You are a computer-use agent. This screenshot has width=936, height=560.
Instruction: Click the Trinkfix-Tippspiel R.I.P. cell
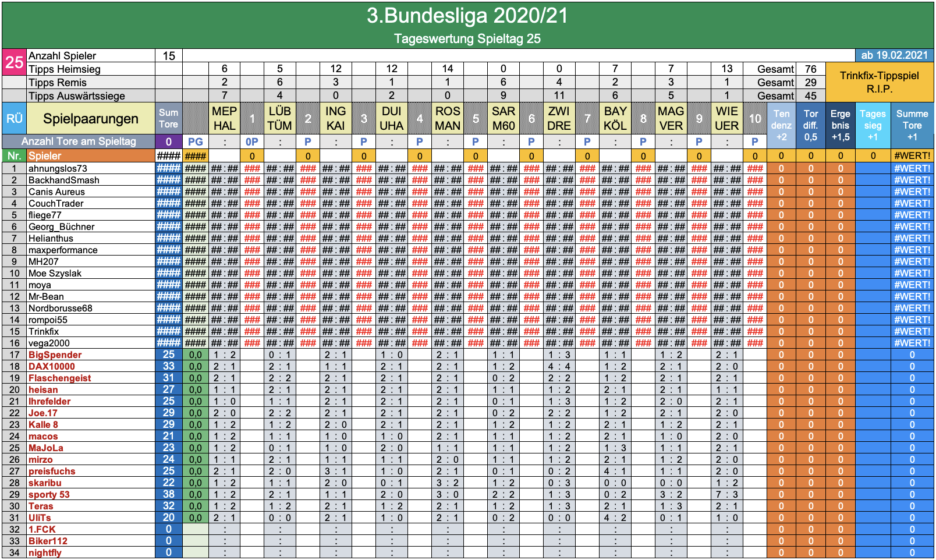[880, 82]
